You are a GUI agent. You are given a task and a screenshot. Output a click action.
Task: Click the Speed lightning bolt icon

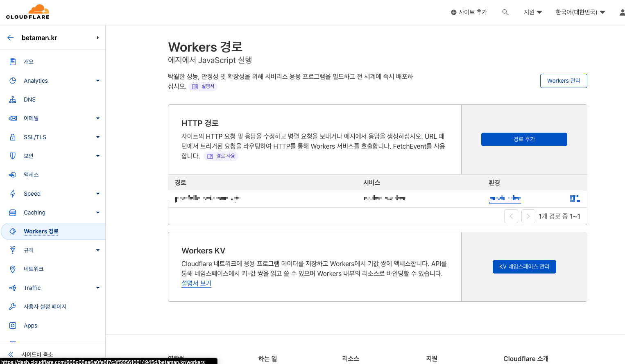[13, 194]
